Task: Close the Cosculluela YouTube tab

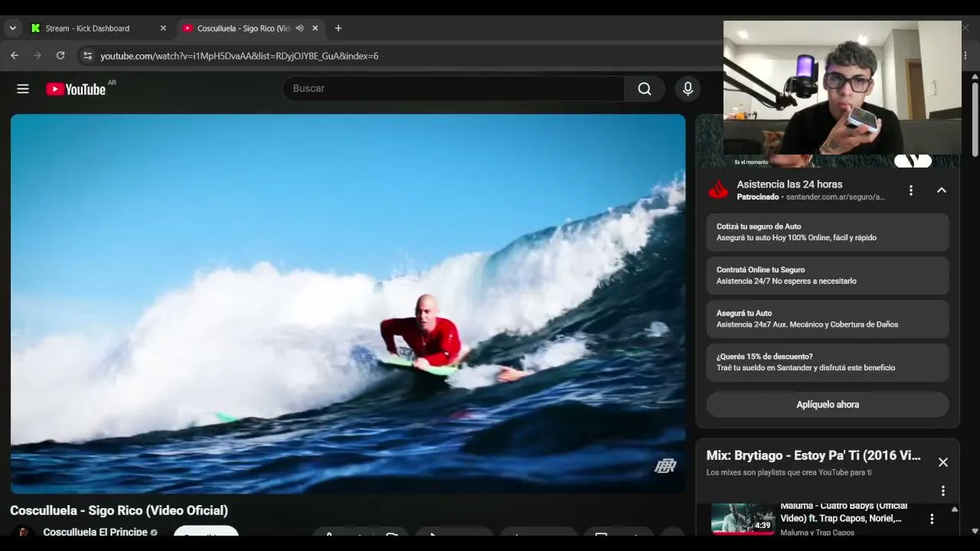Action: (315, 28)
